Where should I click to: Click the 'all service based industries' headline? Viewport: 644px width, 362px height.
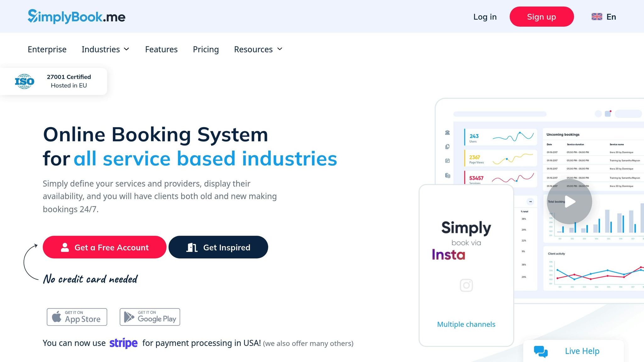coord(205,158)
